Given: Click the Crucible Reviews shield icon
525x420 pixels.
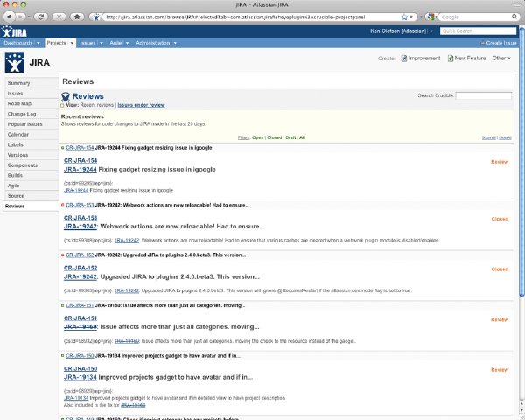Looking at the screenshot, I should pyautogui.click(x=66, y=96).
